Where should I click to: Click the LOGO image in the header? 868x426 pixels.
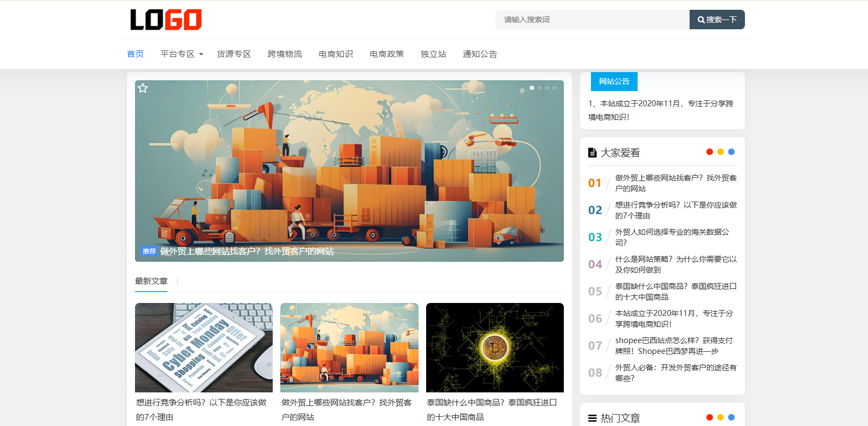[166, 20]
